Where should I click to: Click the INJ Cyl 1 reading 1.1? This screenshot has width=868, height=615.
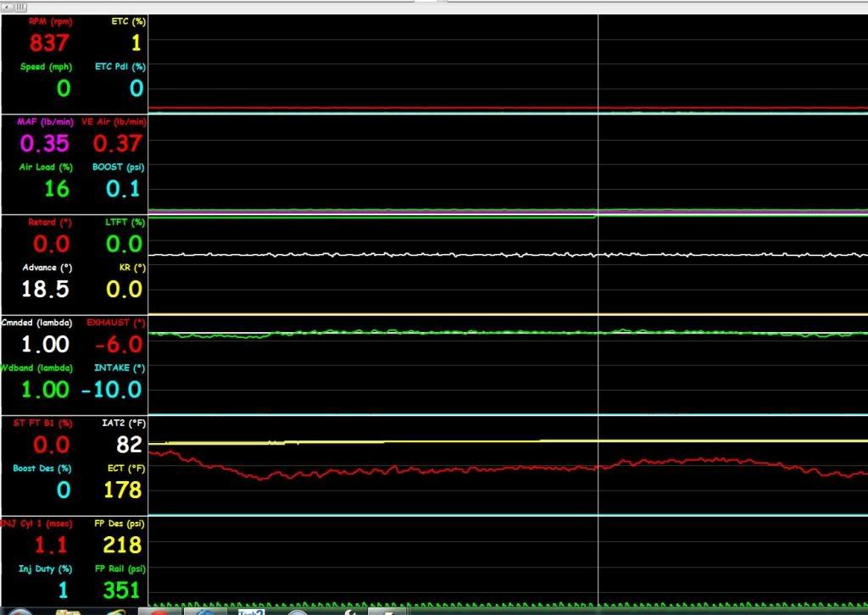point(51,545)
